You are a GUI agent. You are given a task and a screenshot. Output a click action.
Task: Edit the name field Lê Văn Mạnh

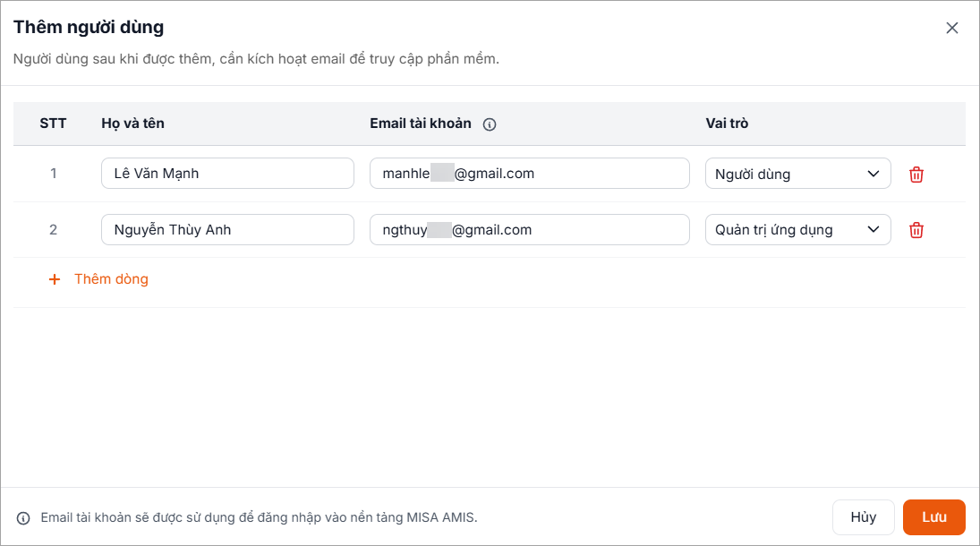(227, 174)
